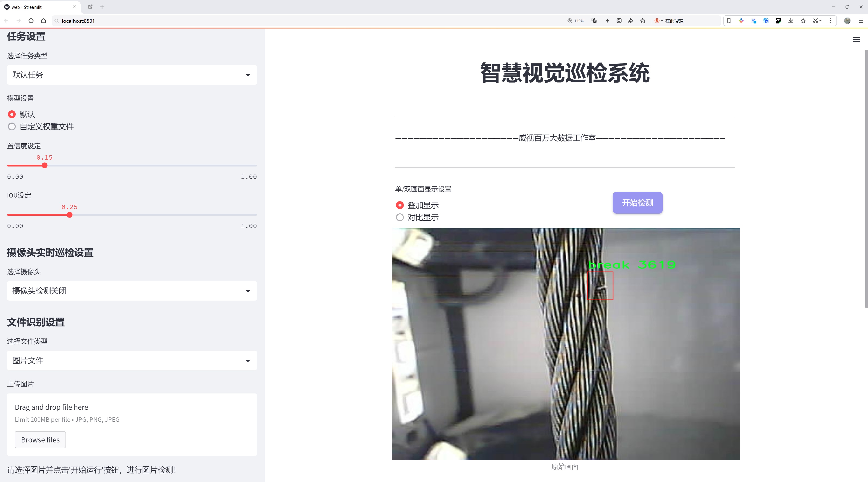Open the browser main hamburger menu
Screen dimensions: 868x482
click(861, 21)
